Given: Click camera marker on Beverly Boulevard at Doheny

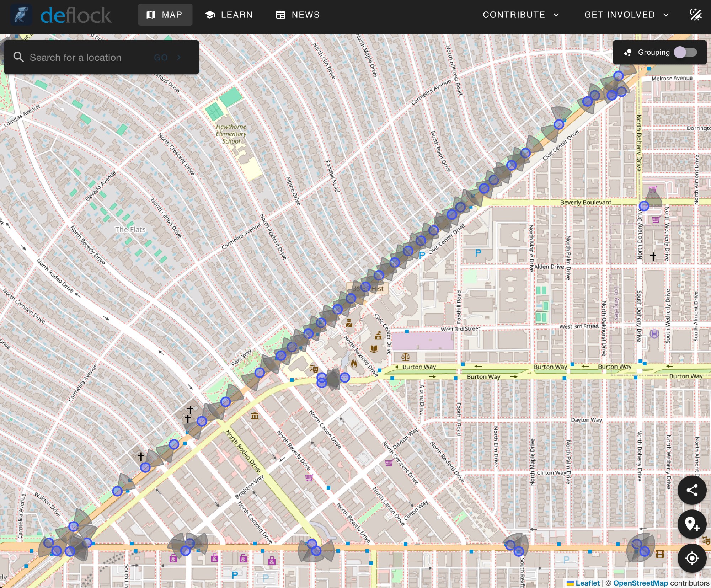Looking at the screenshot, I should [644, 206].
